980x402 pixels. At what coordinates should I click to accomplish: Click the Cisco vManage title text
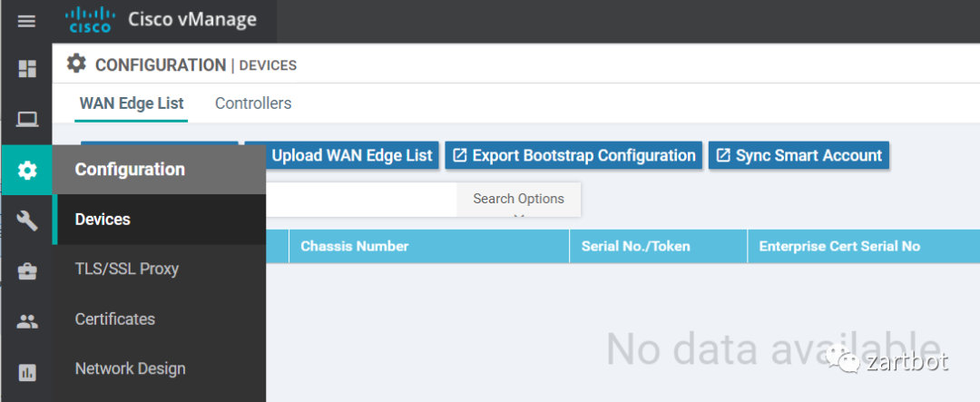[192, 19]
